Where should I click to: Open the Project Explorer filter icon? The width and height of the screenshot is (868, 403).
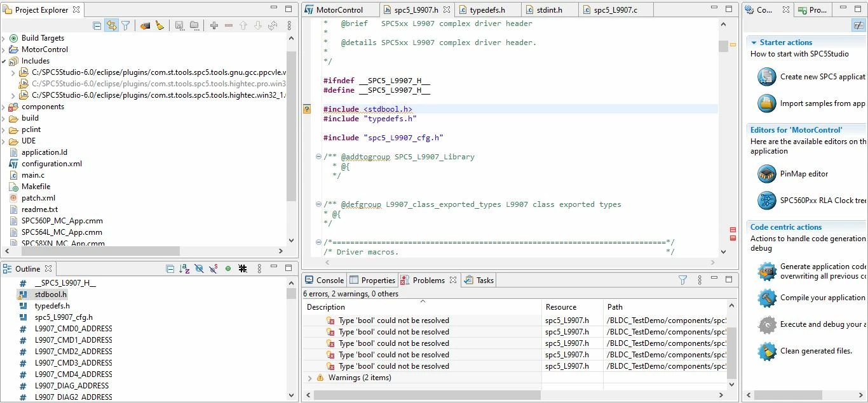[126, 25]
